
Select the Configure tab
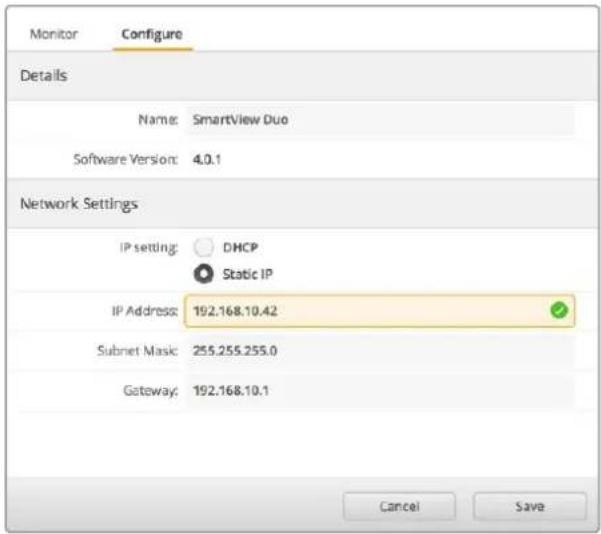pos(152,35)
